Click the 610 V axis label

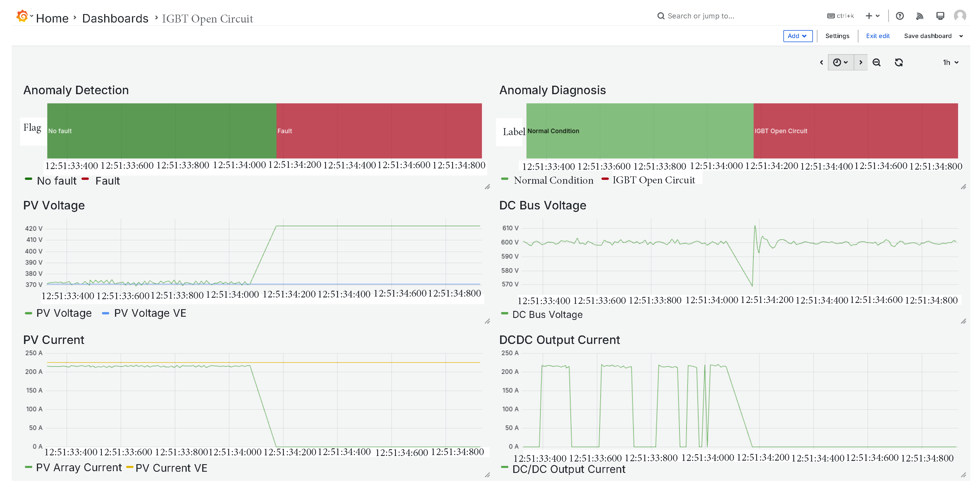coord(510,228)
